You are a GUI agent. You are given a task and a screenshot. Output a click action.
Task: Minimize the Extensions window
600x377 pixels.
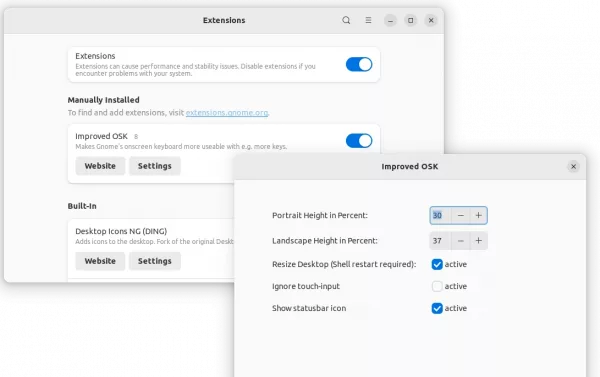(x=390, y=21)
